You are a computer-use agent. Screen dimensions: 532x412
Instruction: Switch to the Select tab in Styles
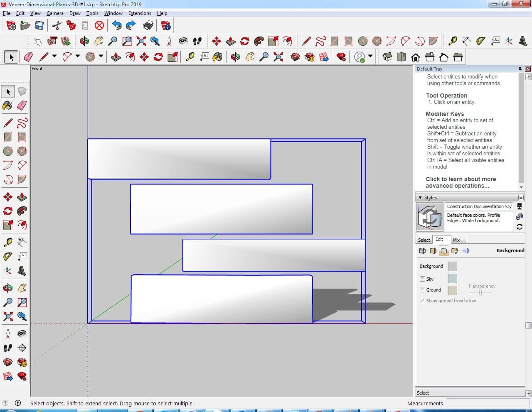click(x=424, y=240)
